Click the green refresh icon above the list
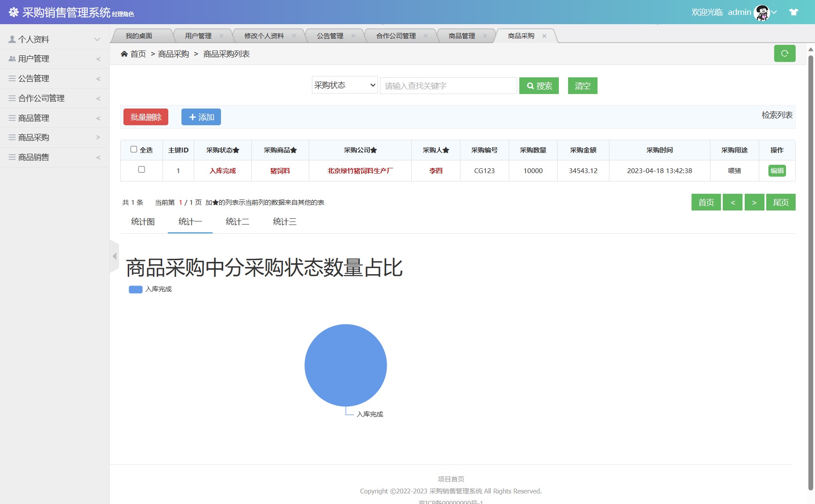The height and width of the screenshot is (504, 815). (785, 53)
